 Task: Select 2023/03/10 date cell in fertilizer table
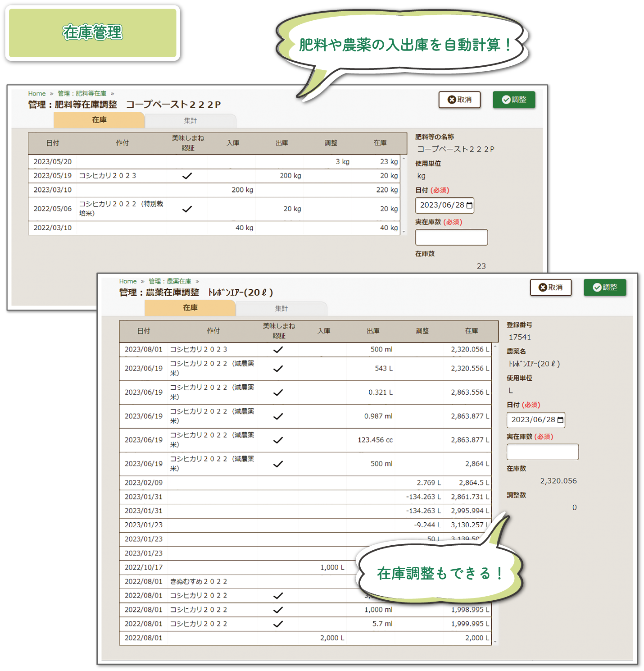point(53,190)
